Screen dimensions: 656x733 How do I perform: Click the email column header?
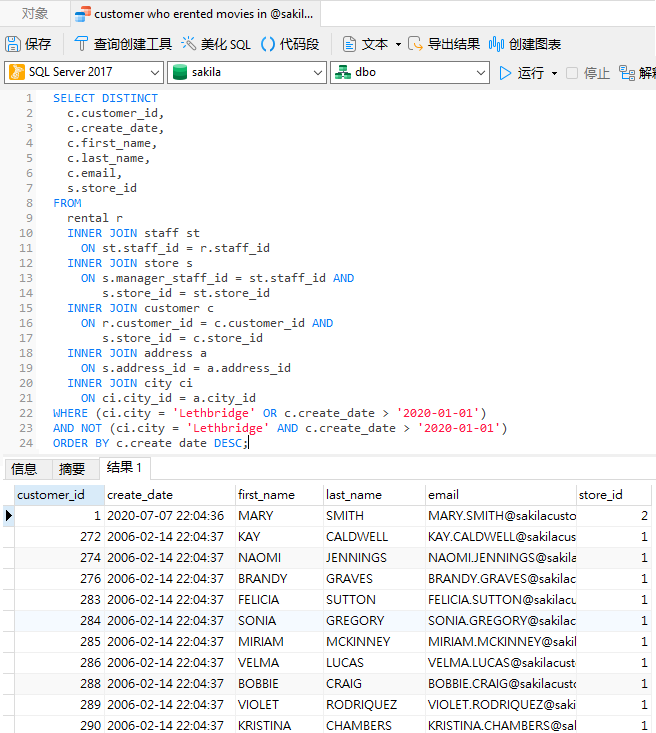pyautogui.click(x=501, y=495)
